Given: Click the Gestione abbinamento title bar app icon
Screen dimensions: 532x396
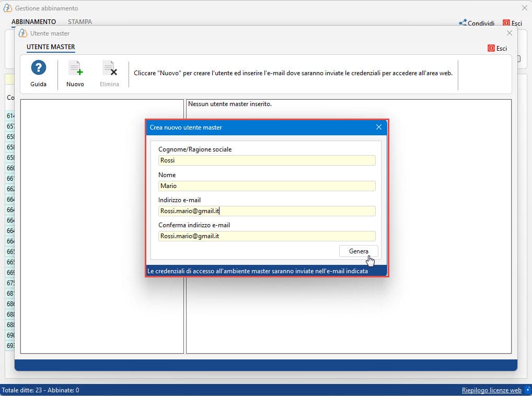Looking at the screenshot, I should tap(7, 8).
